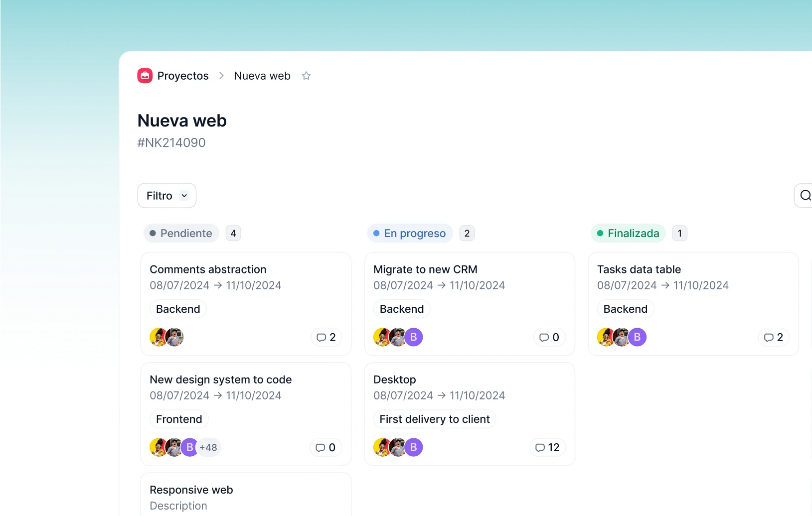Click the breadcrumb chevron after Proyectos
The width and height of the screenshot is (812, 516).
[221, 76]
